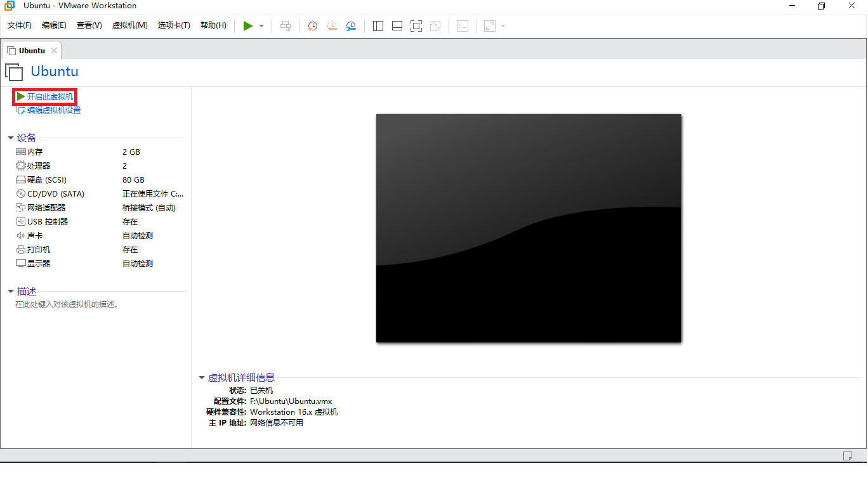Screen dimensions: 868x487
Task: Click the 80 GB hard disk value
Action: pos(133,180)
